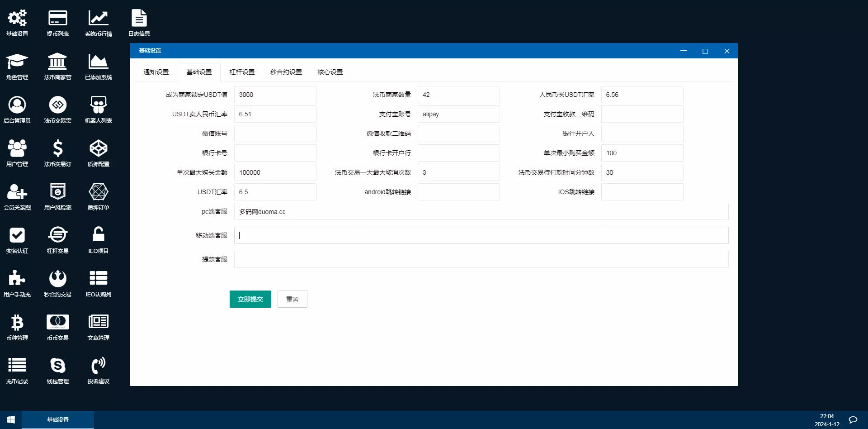Open 会员关系图
This screenshot has height=429, width=868.
17,195
